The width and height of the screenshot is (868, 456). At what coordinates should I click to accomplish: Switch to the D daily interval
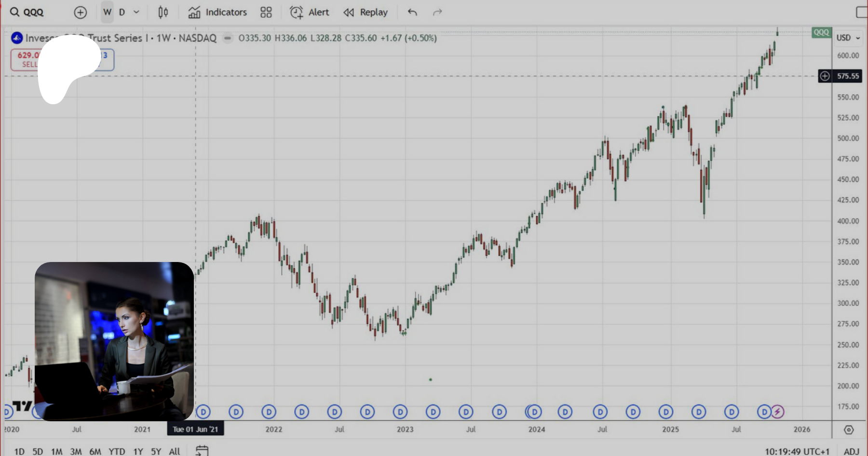coord(122,13)
